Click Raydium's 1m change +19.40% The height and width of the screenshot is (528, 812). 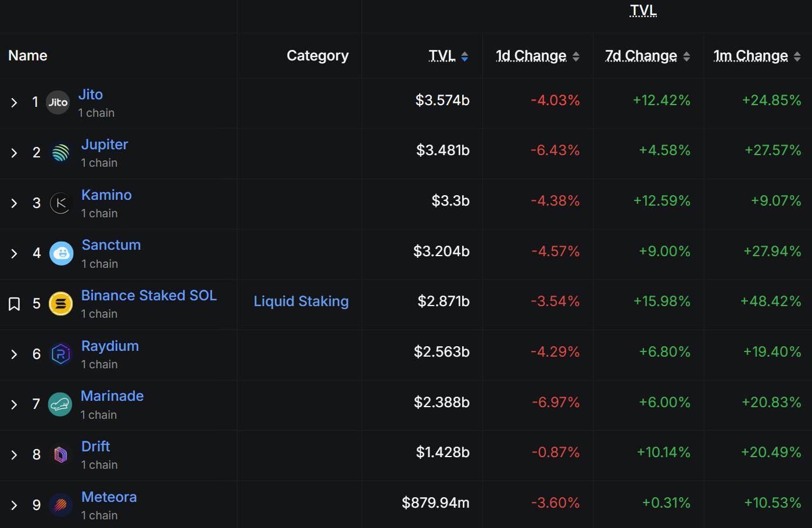(772, 351)
